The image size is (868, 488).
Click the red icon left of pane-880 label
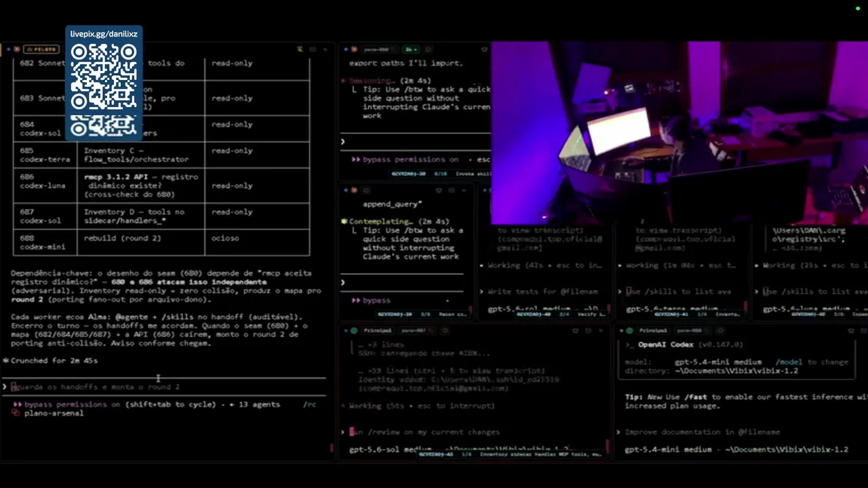pos(355,49)
